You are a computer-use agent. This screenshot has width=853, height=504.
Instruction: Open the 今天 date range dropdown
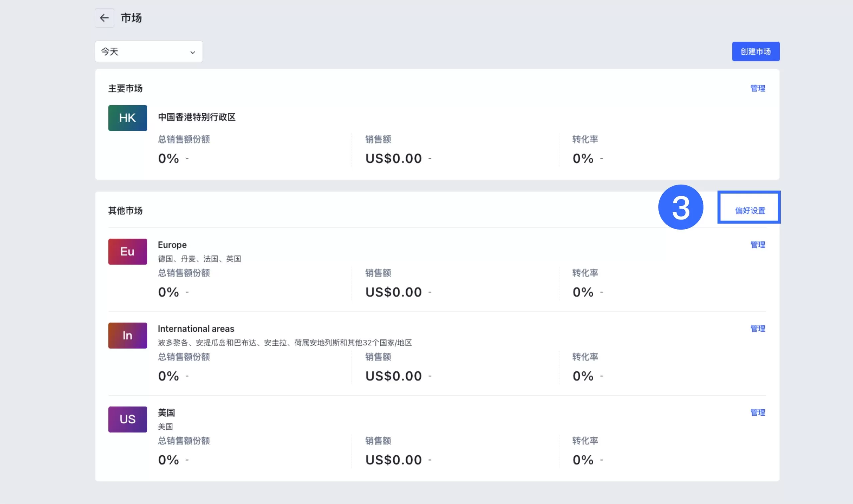[149, 51]
